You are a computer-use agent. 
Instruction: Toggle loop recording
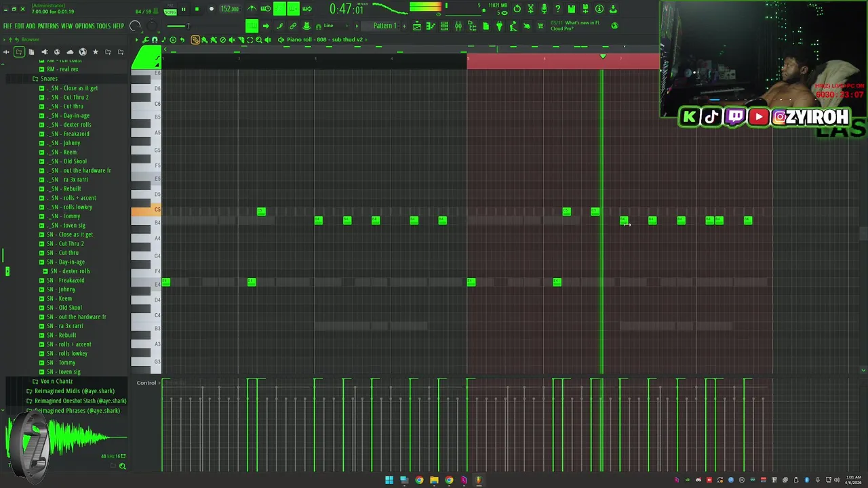pyautogui.click(x=307, y=9)
